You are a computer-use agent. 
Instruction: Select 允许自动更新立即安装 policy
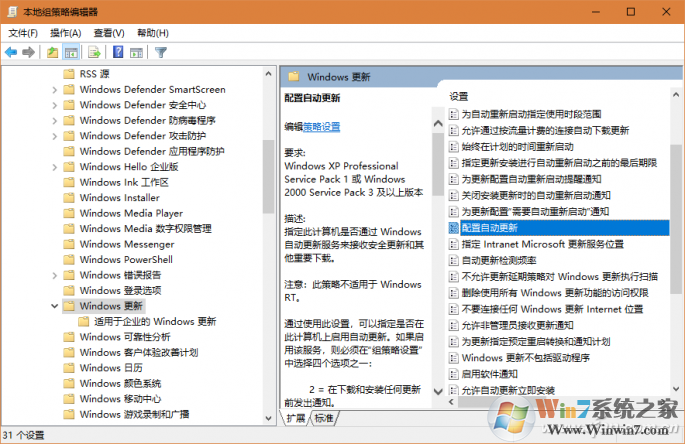tap(508, 390)
